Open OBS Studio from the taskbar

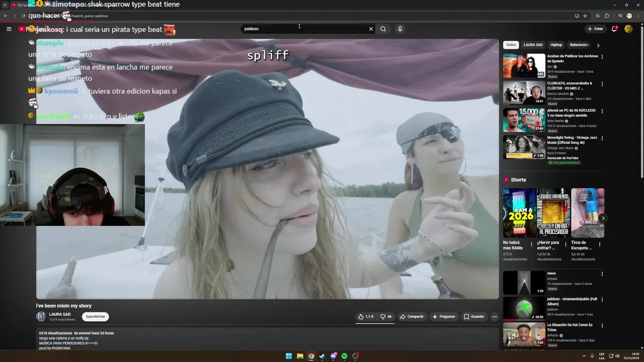[x=356, y=356]
